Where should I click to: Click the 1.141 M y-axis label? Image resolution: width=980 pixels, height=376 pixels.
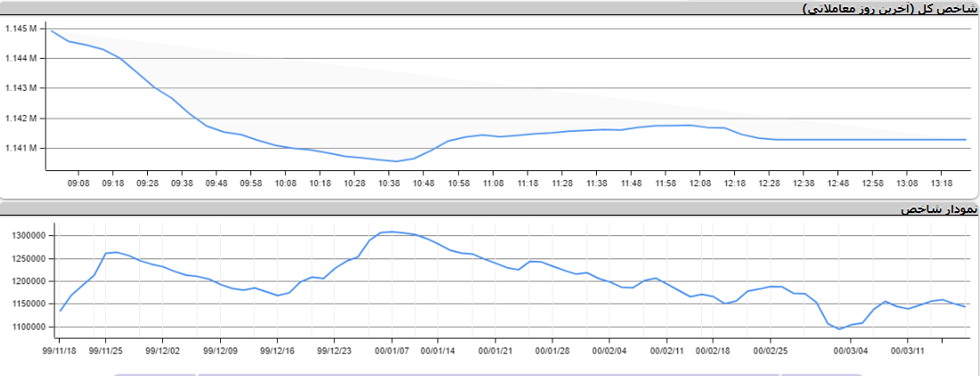click(20, 148)
